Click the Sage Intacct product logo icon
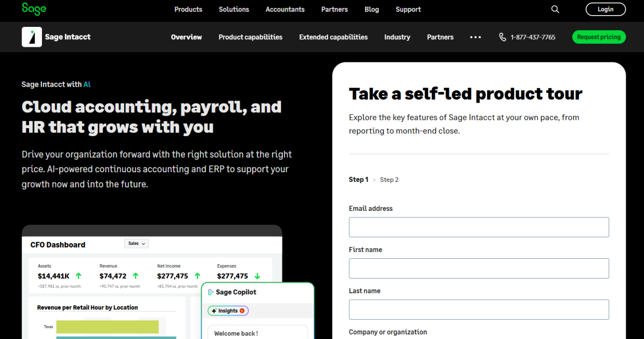 point(32,37)
